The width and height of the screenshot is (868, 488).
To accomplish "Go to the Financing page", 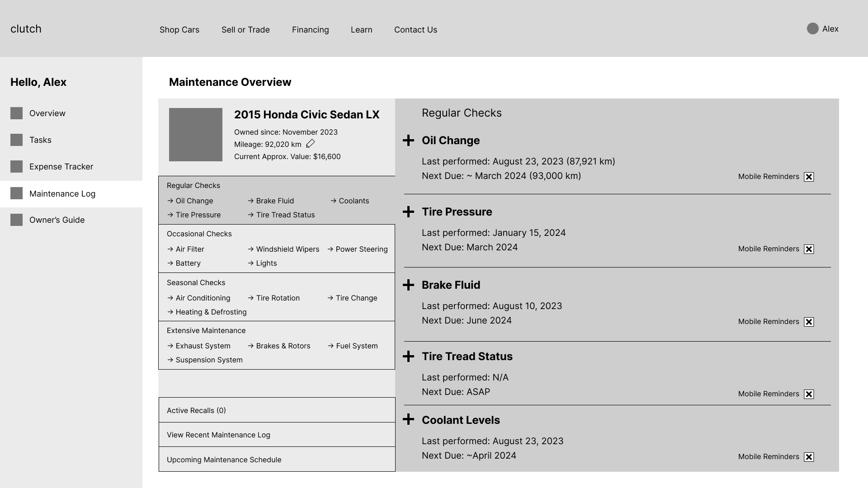I will click(x=311, y=30).
